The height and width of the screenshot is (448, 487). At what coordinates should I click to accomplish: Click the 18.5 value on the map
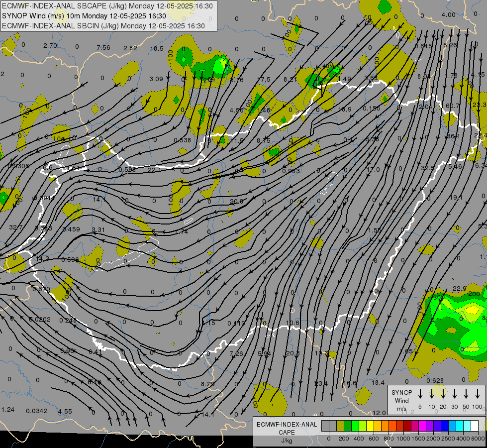point(157,48)
